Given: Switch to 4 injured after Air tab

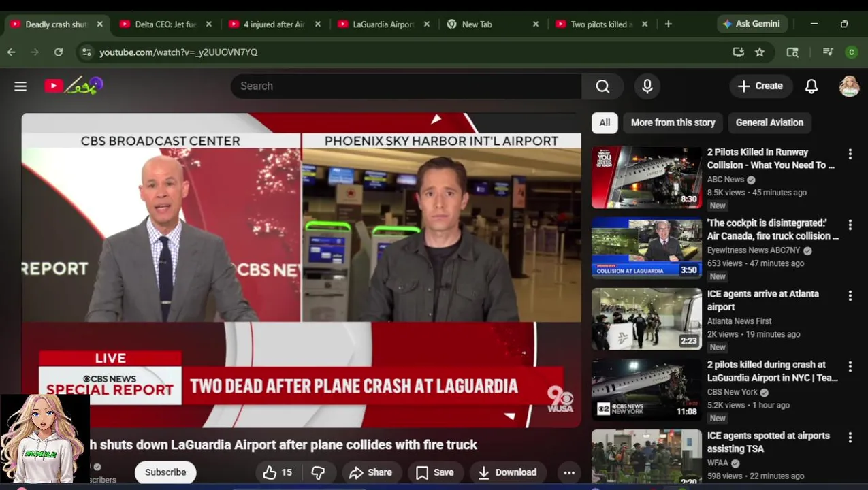Looking at the screenshot, I should tap(274, 24).
